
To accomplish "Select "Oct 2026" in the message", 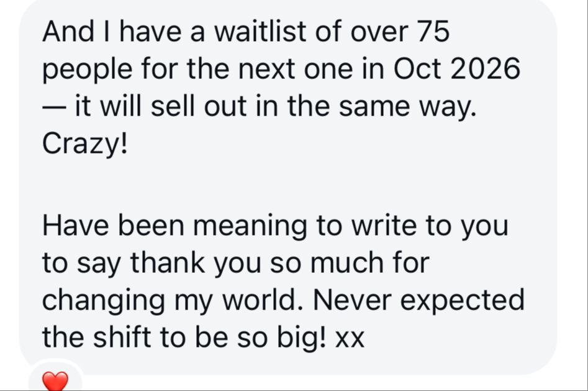I will [x=457, y=69].
